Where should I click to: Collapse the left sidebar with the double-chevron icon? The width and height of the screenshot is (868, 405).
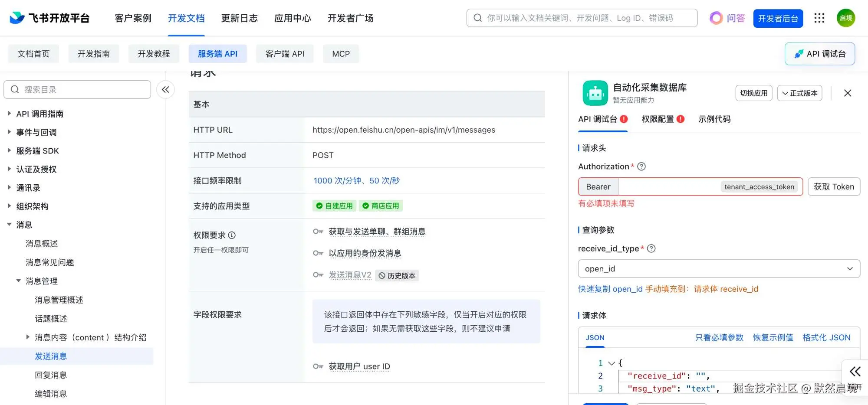[165, 89]
